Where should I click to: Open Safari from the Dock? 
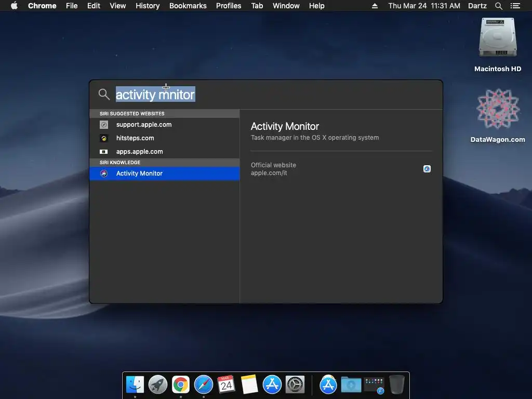[204, 384]
